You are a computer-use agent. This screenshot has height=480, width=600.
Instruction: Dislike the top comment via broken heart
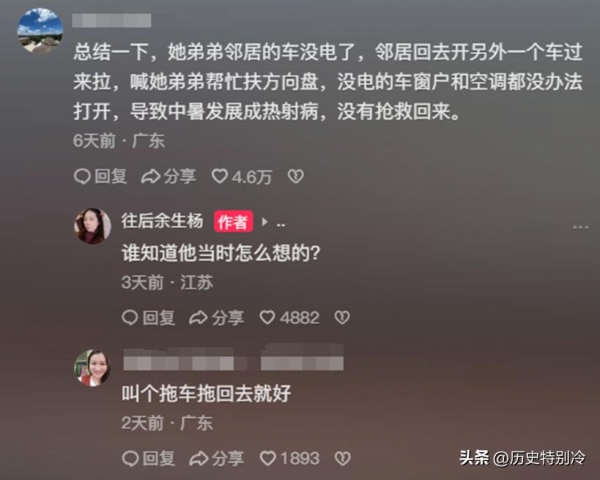pos(296,176)
